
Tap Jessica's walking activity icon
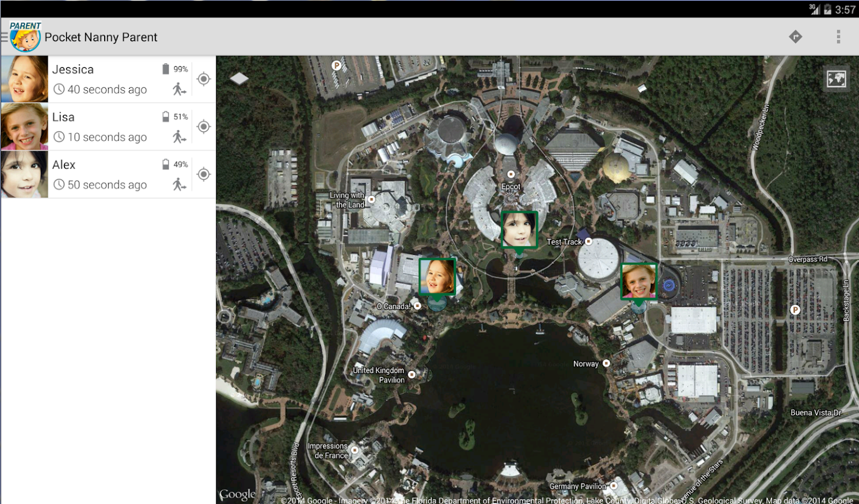(179, 89)
